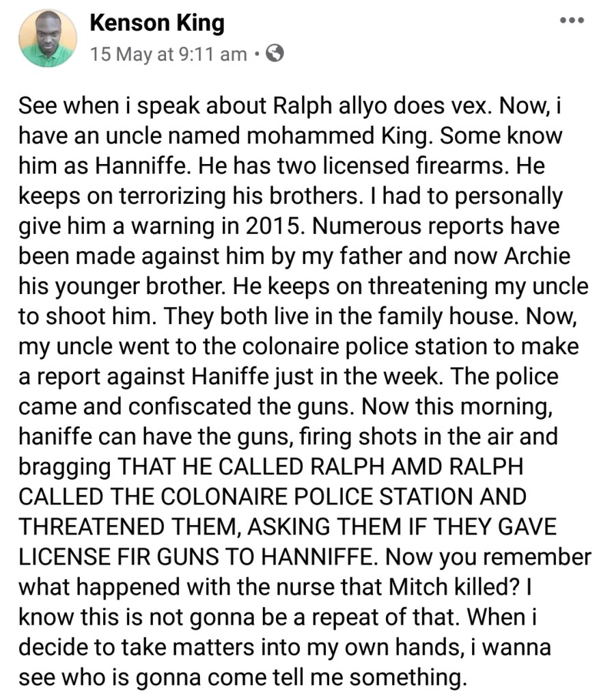
Task: Open the Kenson King profile name link
Action: (x=156, y=23)
